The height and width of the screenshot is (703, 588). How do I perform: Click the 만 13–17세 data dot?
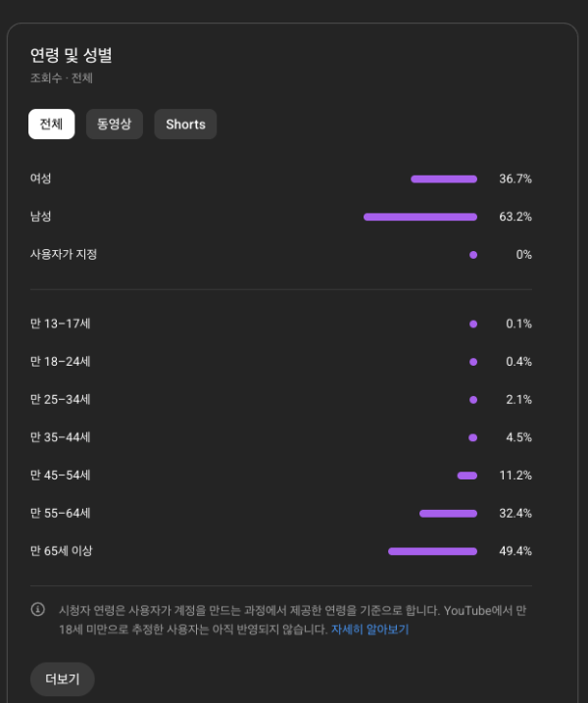473,324
